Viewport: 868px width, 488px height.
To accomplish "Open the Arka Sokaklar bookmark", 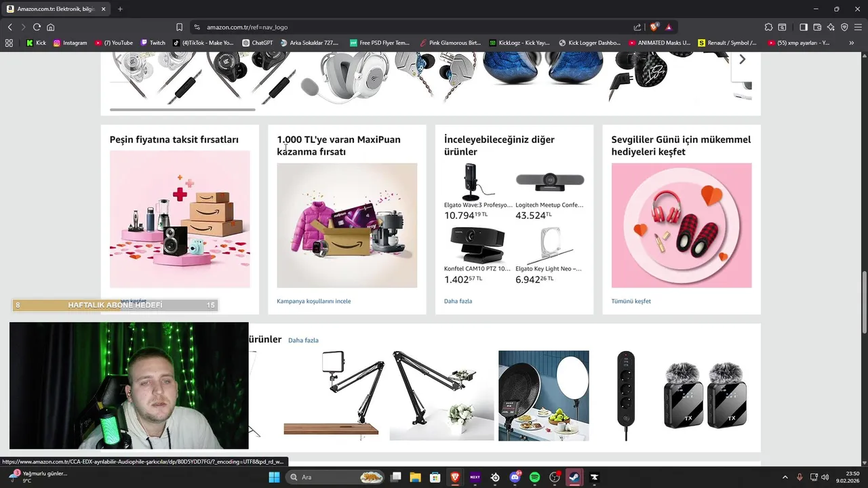I will coord(309,43).
